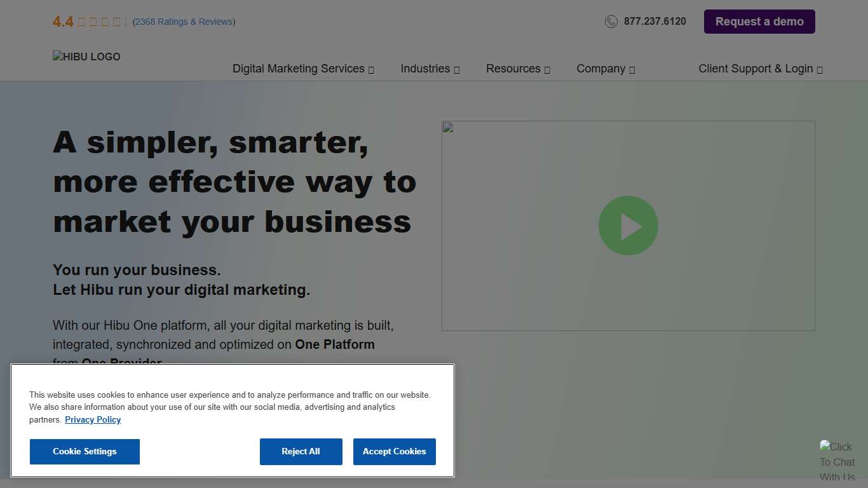This screenshot has width=868, height=488.
Task: Click the green play button overlay
Action: coord(628,226)
